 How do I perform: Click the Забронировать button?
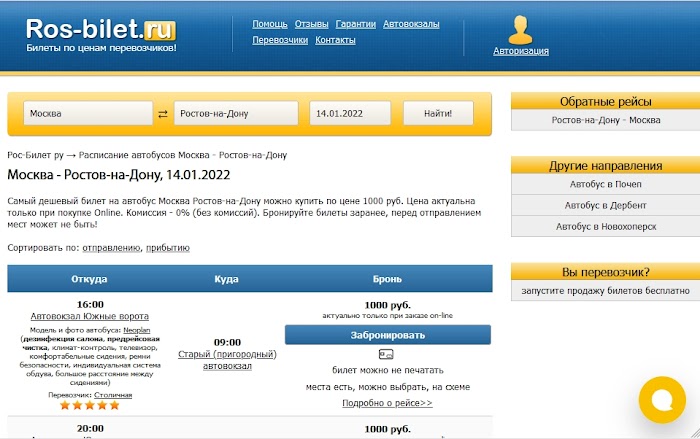[x=388, y=335]
